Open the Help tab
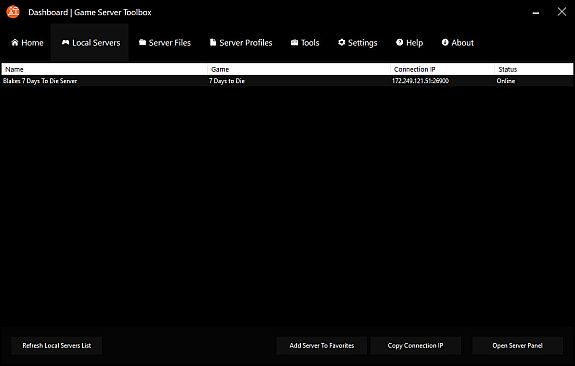The image size is (575, 366). 409,43
